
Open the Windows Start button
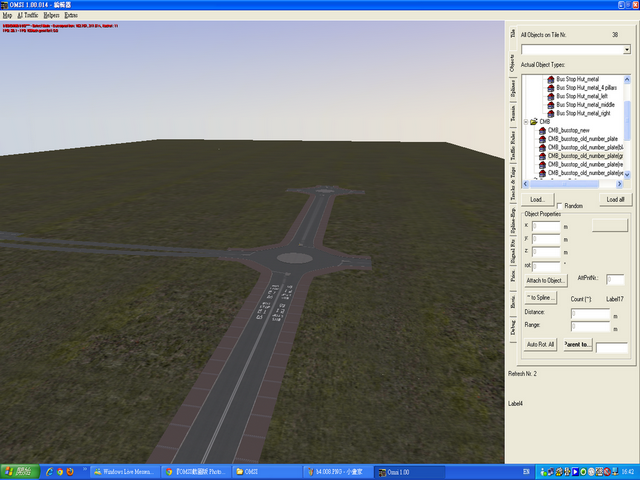pos(20,472)
